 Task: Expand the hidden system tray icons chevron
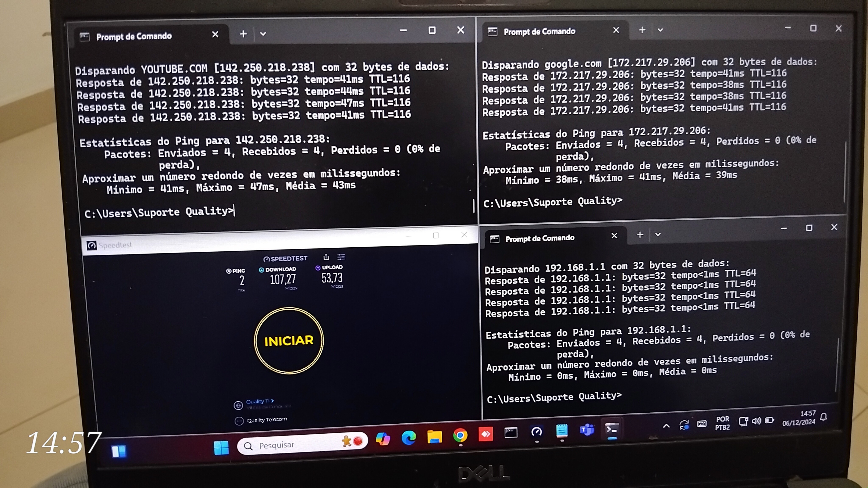pos(666,426)
